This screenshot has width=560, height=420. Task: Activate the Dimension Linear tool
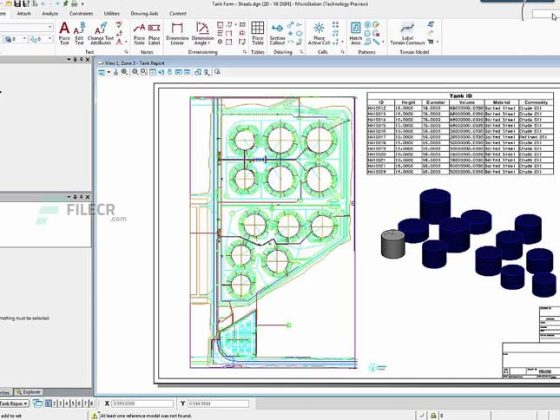pos(177,33)
